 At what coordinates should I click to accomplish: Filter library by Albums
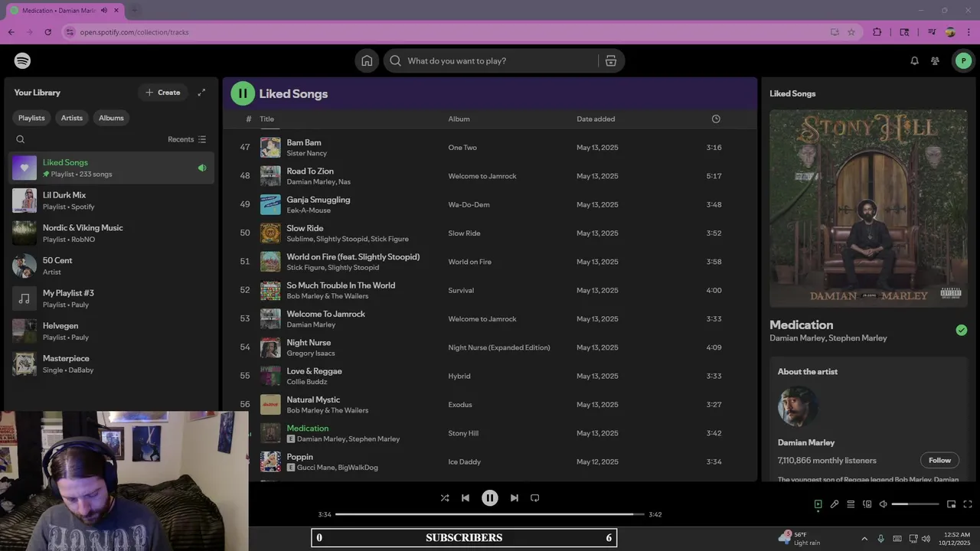(111, 118)
